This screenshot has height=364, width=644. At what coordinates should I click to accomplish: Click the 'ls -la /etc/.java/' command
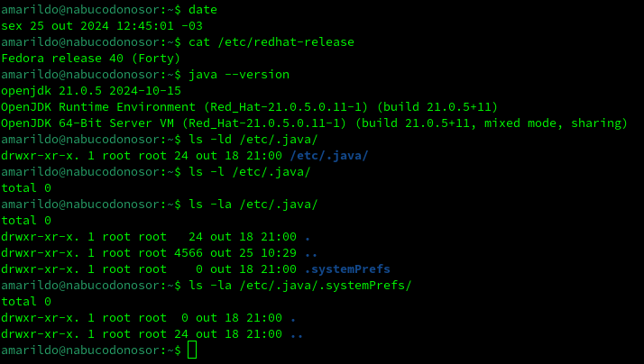tap(253, 205)
